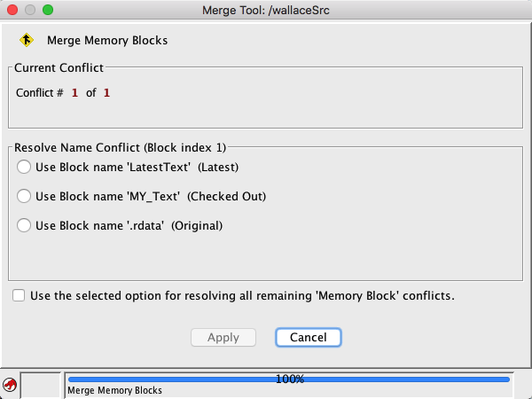The width and height of the screenshot is (532, 399).
Task: Click the merge icon beside Merge Memory Blocks
Action: tap(27, 40)
